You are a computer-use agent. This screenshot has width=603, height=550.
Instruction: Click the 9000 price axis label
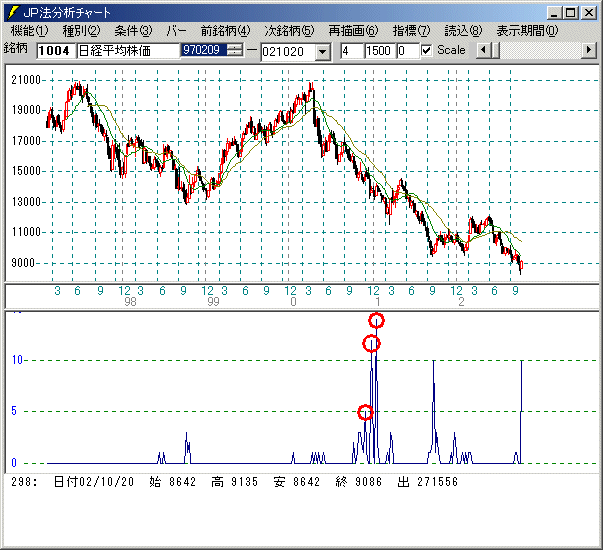pos(23,263)
